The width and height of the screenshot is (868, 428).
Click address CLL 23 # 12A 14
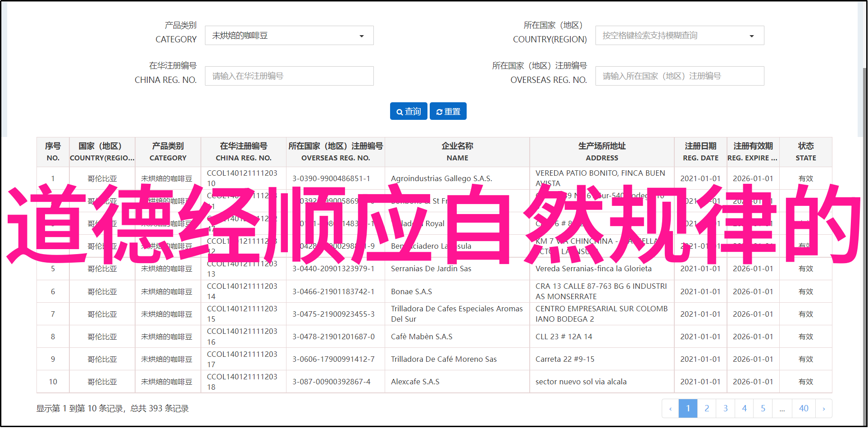point(564,337)
